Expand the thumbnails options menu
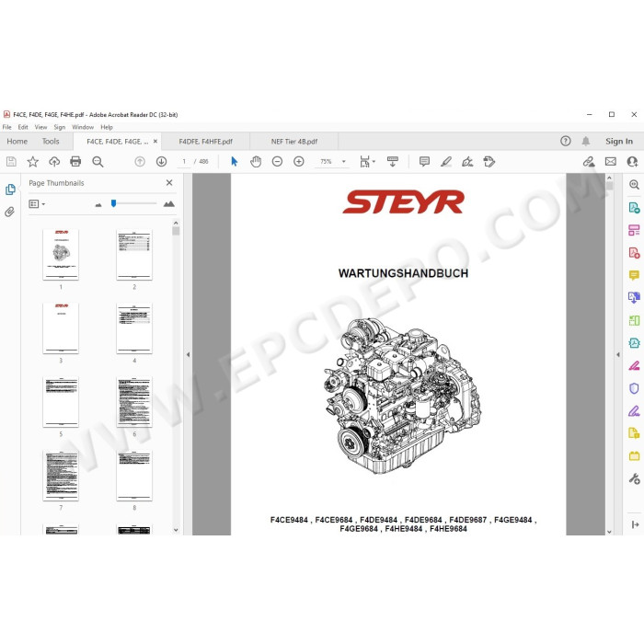644x644 pixels. click(37, 203)
